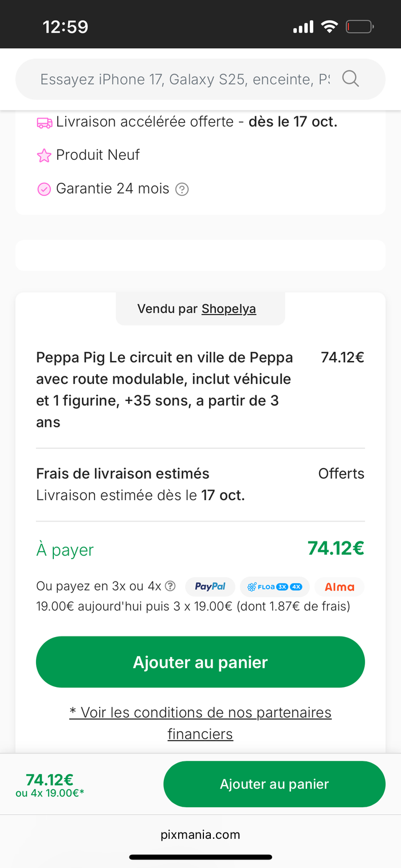Tap the pixmania.com address bar
This screenshot has width=401, height=868.
[x=200, y=834]
